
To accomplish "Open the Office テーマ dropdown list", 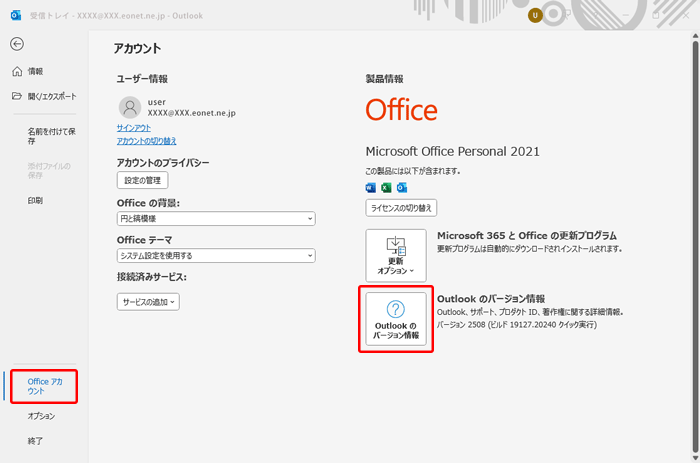I will click(x=216, y=256).
